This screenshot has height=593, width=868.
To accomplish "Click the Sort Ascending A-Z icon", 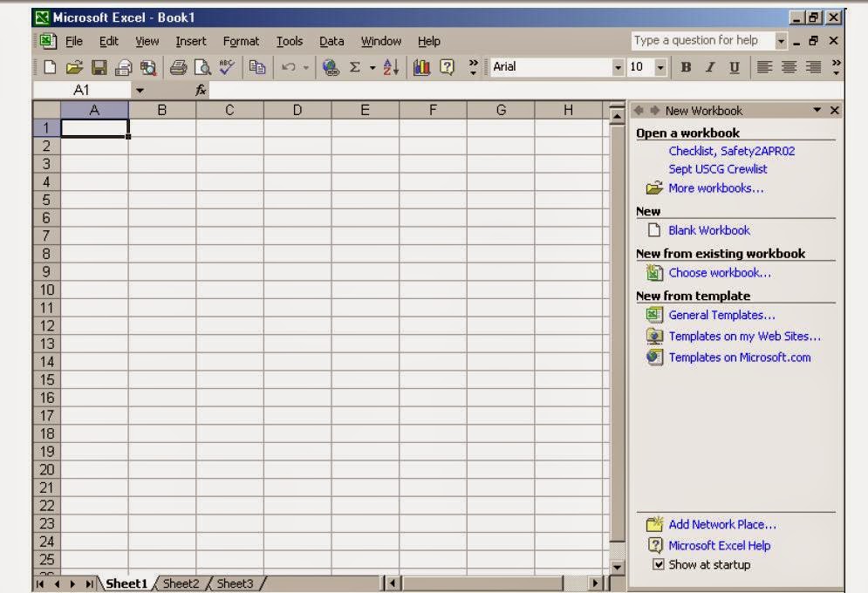I will tap(391, 67).
